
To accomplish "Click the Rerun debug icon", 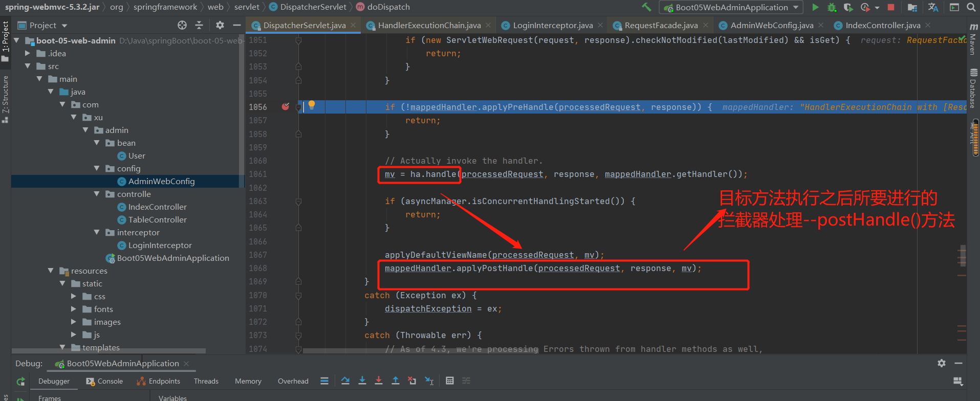I will [x=20, y=381].
